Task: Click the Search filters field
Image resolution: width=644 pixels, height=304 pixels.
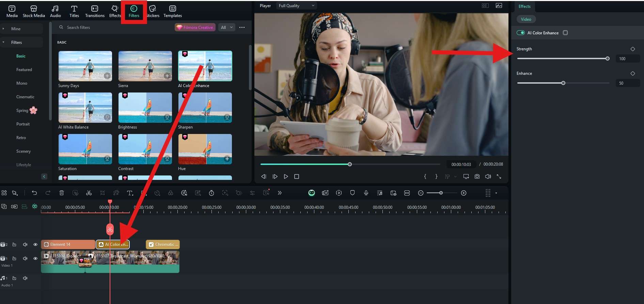Action: point(116,27)
